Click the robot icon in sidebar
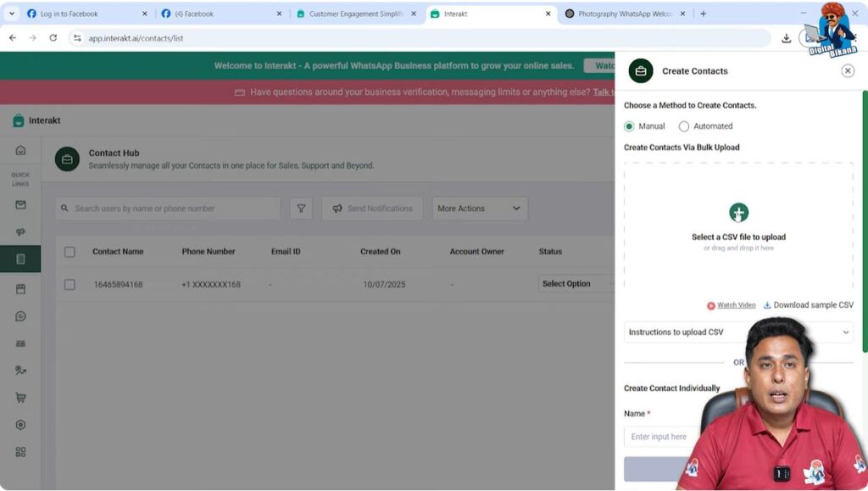The height and width of the screenshot is (491, 868). [20, 343]
